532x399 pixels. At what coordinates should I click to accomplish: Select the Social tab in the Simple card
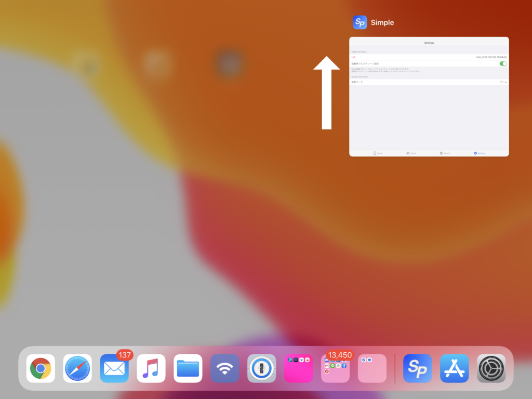411,153
